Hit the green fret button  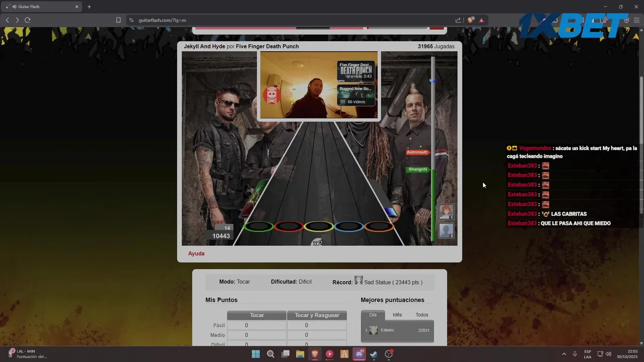pyautogui.click(x=258, y=226)
